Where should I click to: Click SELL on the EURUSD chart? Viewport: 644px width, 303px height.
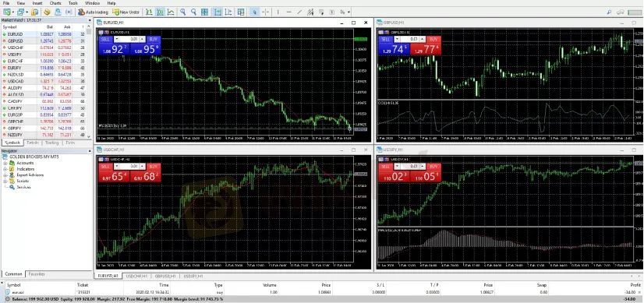(105, 39)
